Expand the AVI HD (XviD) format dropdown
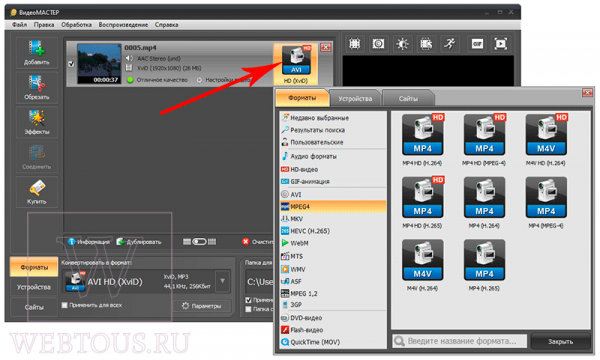The image size is (600, 360). tap(222, 281)
